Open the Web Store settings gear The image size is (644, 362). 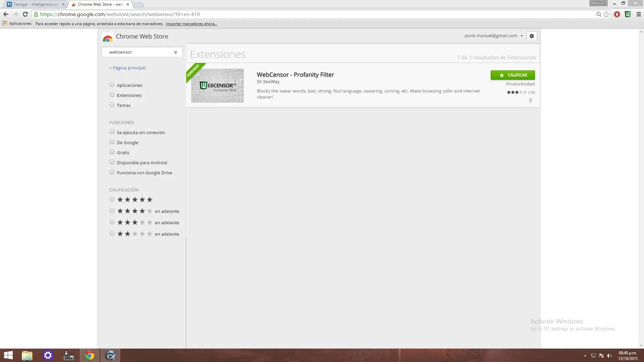click(532, 36)
